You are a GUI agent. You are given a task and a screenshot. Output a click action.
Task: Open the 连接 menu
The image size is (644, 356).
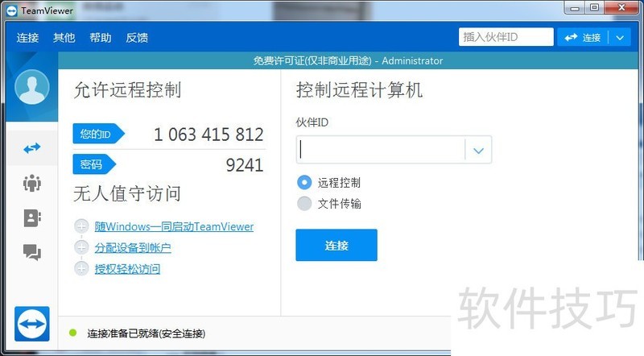point(27,38)
